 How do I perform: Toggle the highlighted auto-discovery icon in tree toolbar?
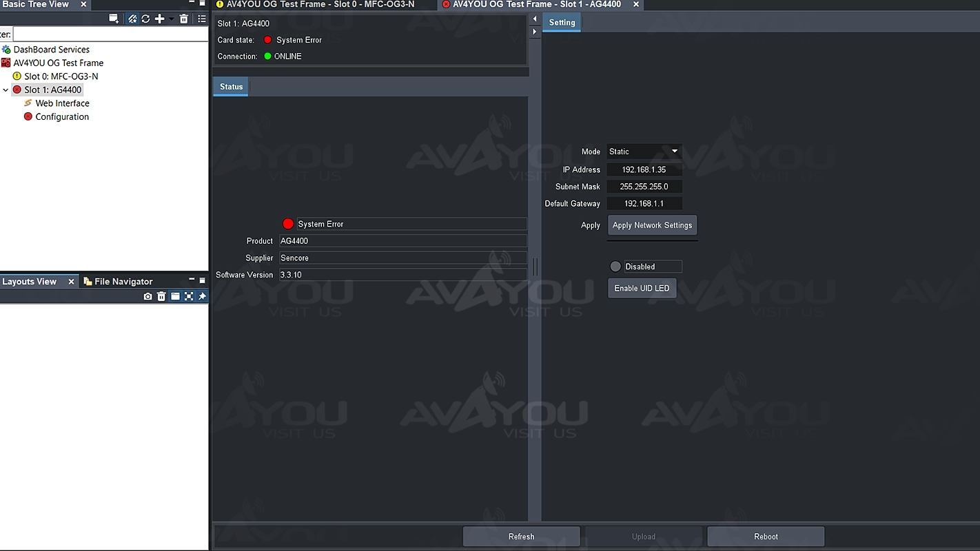point(132,19)
